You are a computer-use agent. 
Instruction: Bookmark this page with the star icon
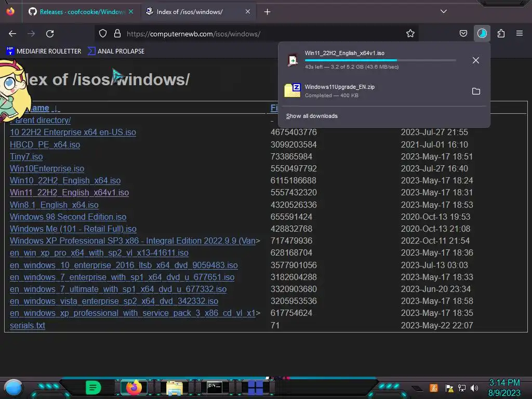click(x=410, y=34)
